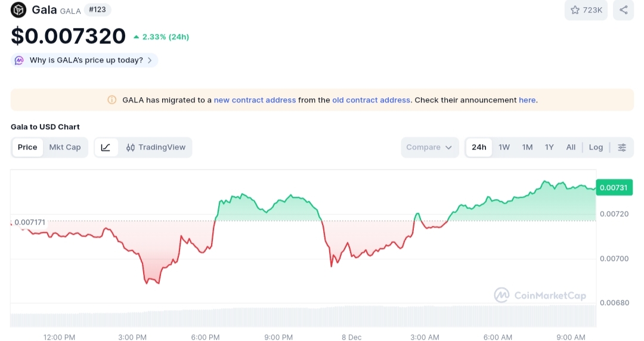
Task: Click the 6:00 AM time axis label
Action: (x=498, y=337)
